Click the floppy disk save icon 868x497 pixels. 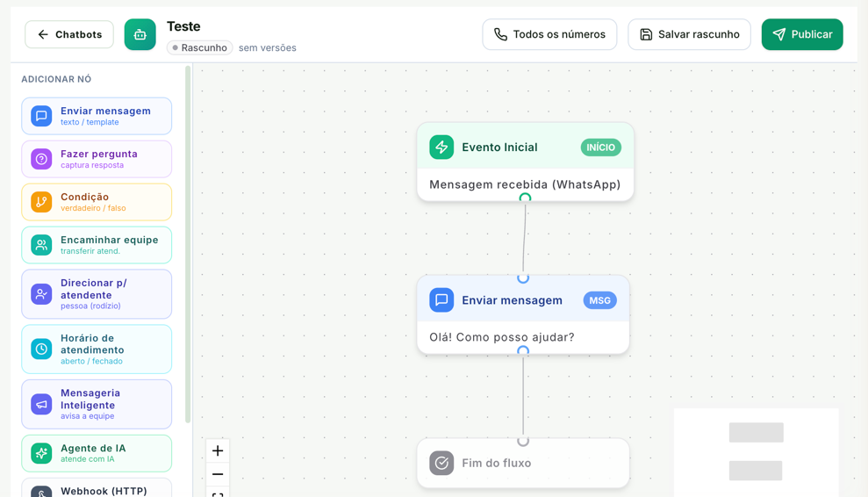point(646,34)
